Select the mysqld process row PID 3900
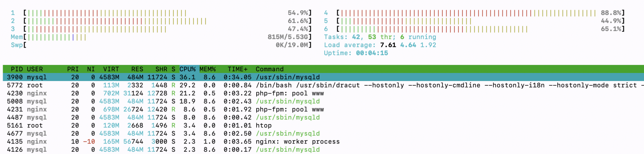 tap(323, 77)
